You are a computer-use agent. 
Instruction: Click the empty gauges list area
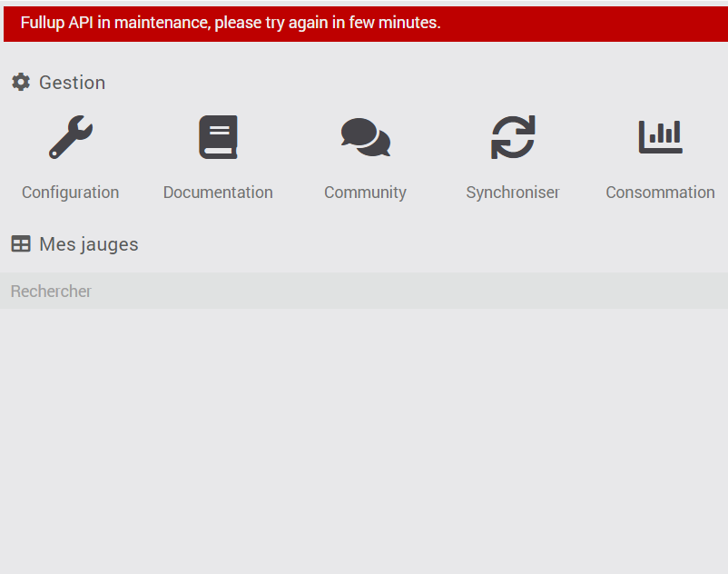point(364,441)
